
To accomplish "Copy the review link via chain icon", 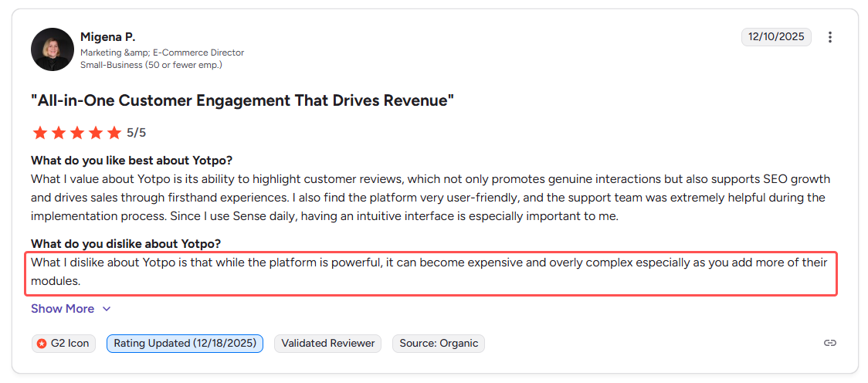I will click(x=829, y=343).
